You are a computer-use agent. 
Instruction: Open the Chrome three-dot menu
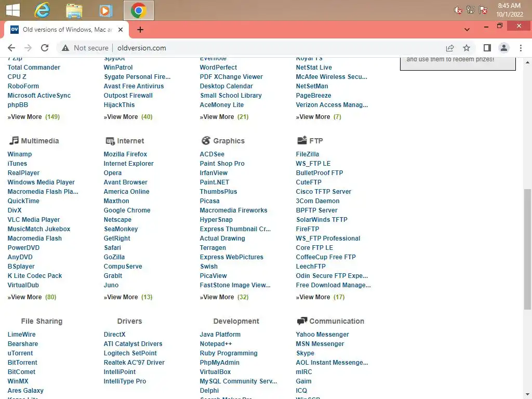click(x=521, y=48)
